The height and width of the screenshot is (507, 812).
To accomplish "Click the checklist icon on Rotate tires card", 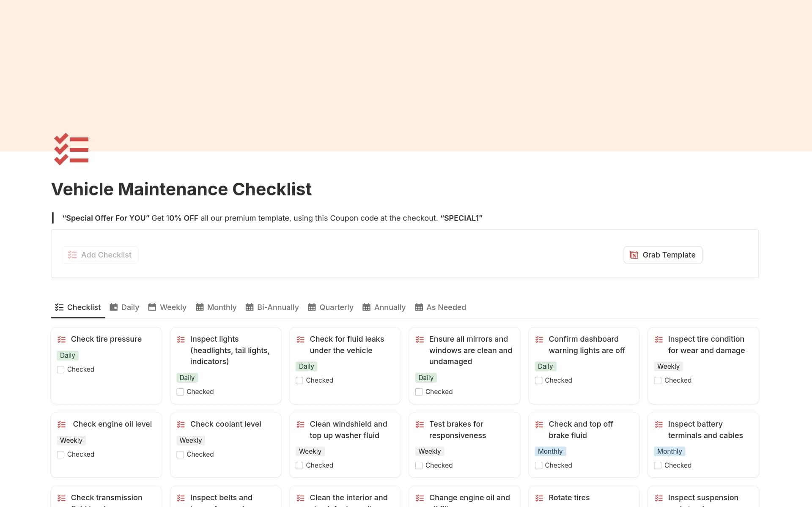I will click(x=539, y=498).
